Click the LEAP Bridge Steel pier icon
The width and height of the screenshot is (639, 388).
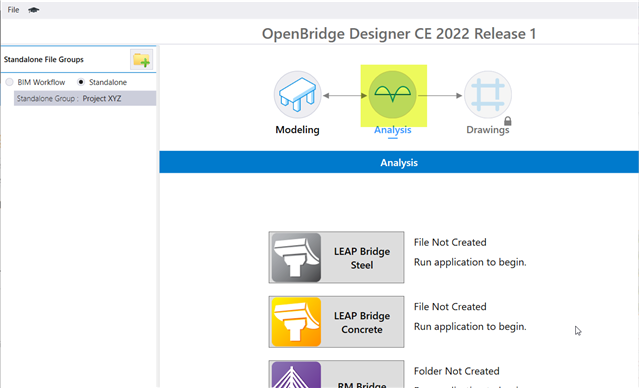(x=296, y=258)
